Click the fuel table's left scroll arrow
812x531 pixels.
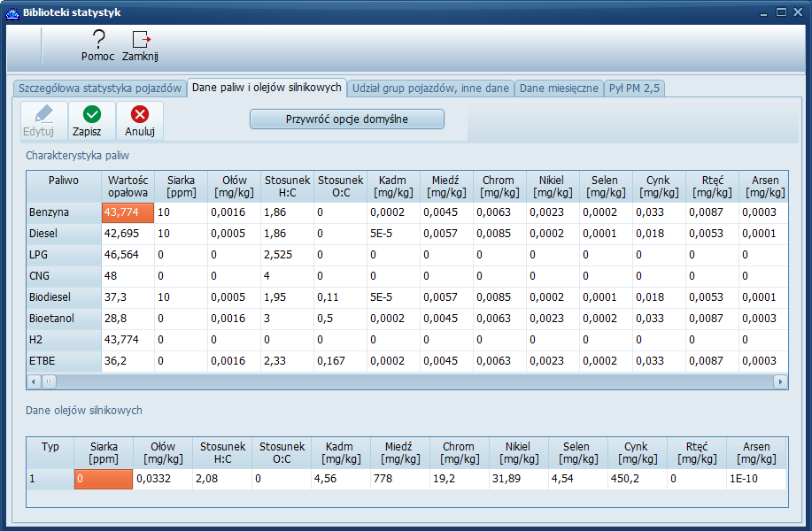click(x=34, y=382)
